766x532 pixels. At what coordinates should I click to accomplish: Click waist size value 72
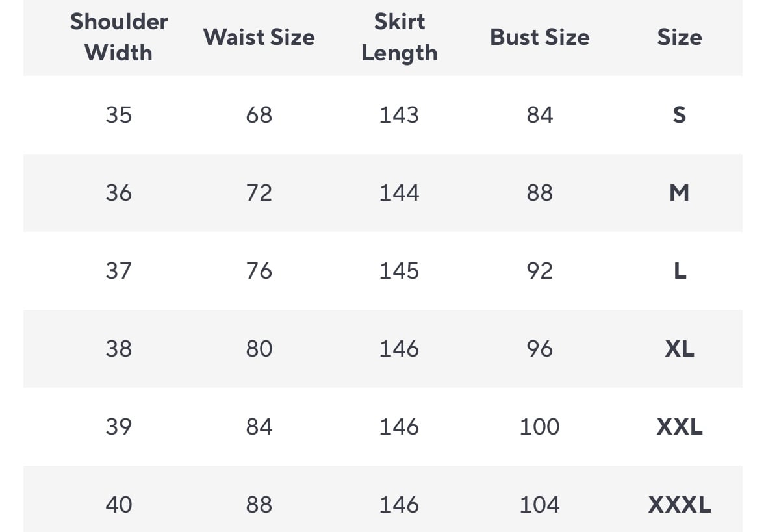[259, 193]
